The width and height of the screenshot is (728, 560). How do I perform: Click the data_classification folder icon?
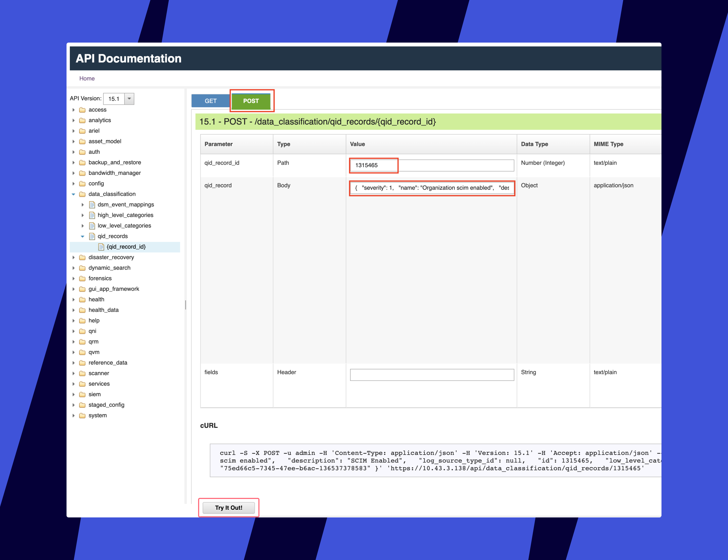coord(82,194)
